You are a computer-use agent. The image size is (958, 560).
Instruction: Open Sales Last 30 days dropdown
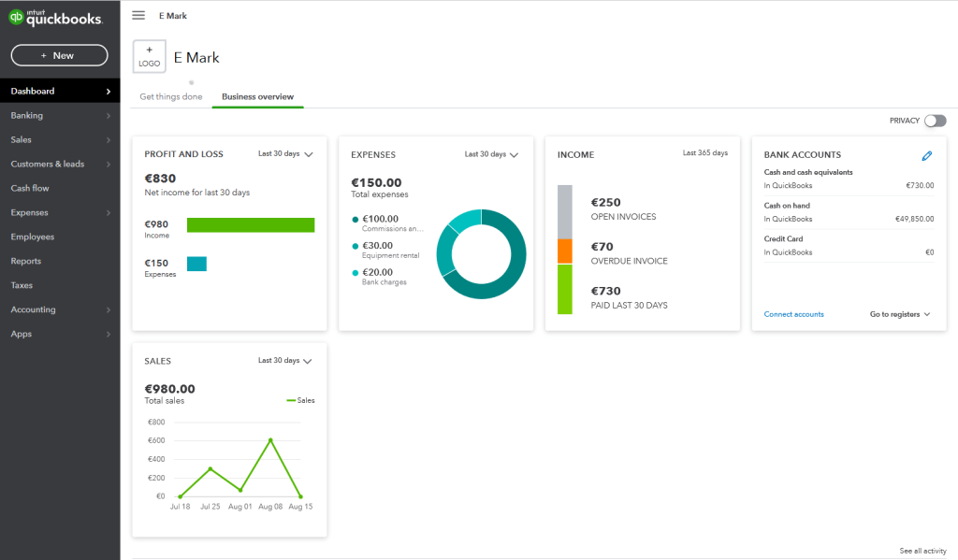(285, 361)
